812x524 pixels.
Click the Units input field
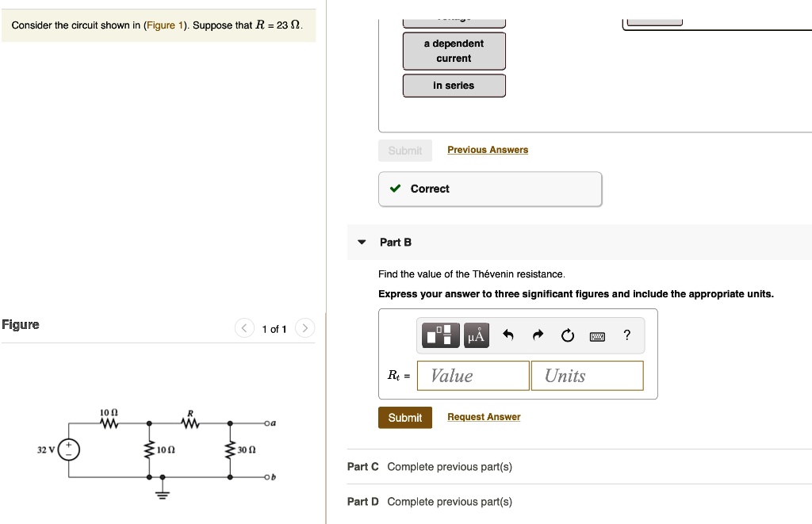(587, 375)
